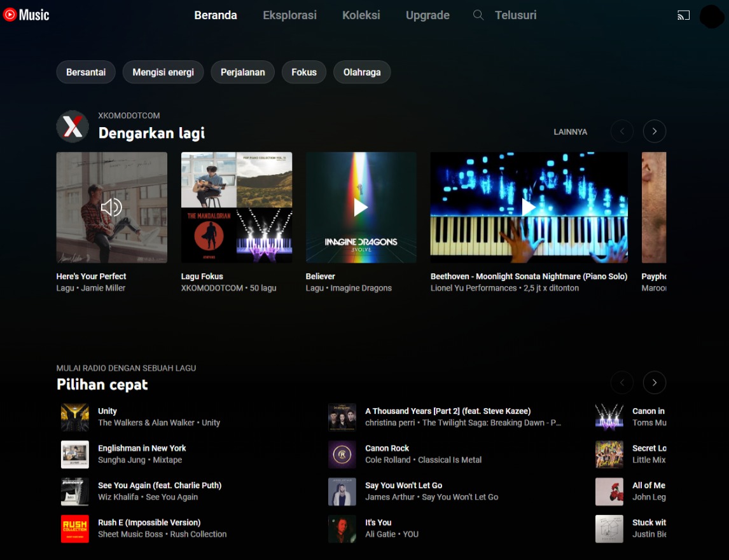The image size is (729, 560).
Task: Click the speaker icon on Here's Your Perfect
Action: pos(111,207)
